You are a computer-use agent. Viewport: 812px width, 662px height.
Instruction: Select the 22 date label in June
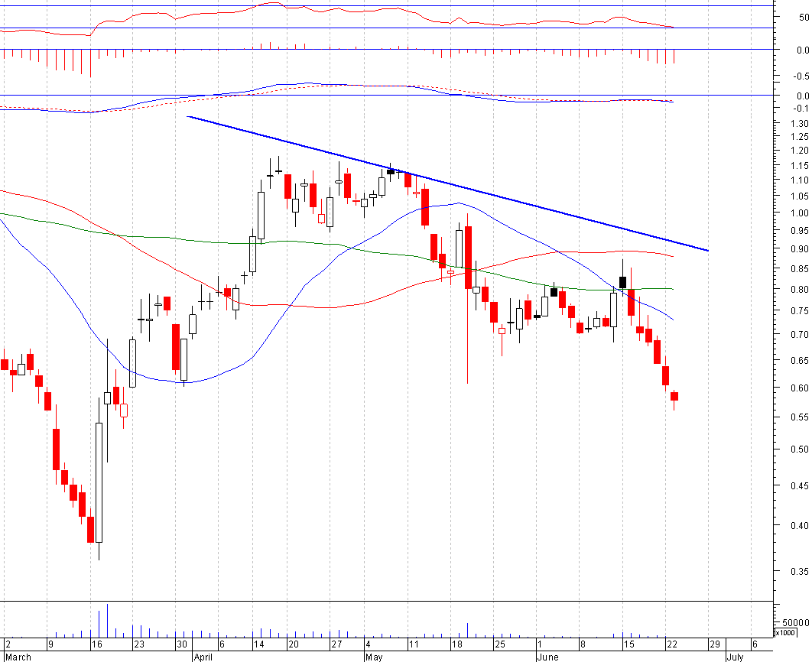pos(671,644)
